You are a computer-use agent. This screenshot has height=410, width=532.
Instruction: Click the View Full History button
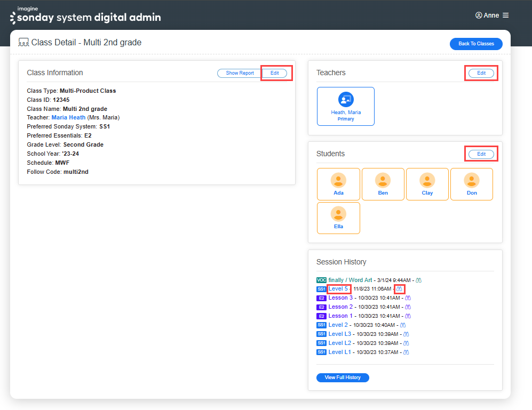tap(343, 377)
